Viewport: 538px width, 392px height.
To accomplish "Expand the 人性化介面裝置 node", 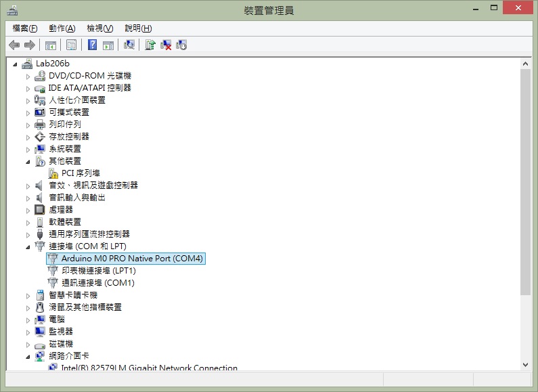I will click(x=28, y=101).
